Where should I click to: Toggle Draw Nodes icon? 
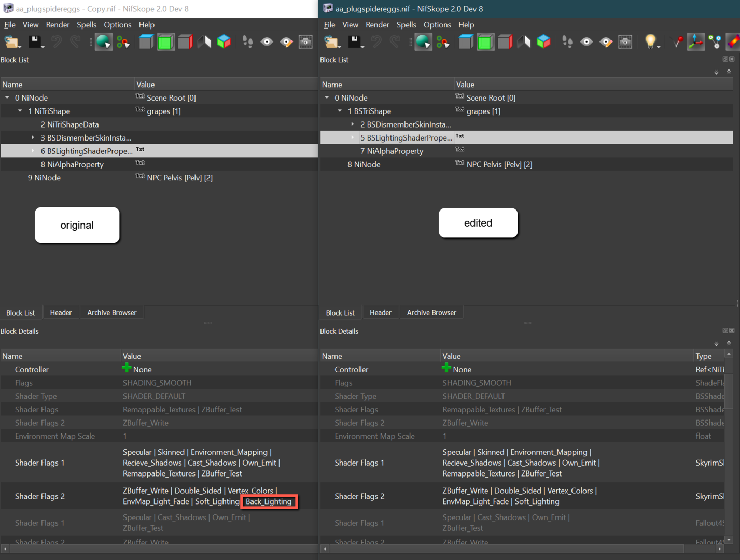coord(715,41)
